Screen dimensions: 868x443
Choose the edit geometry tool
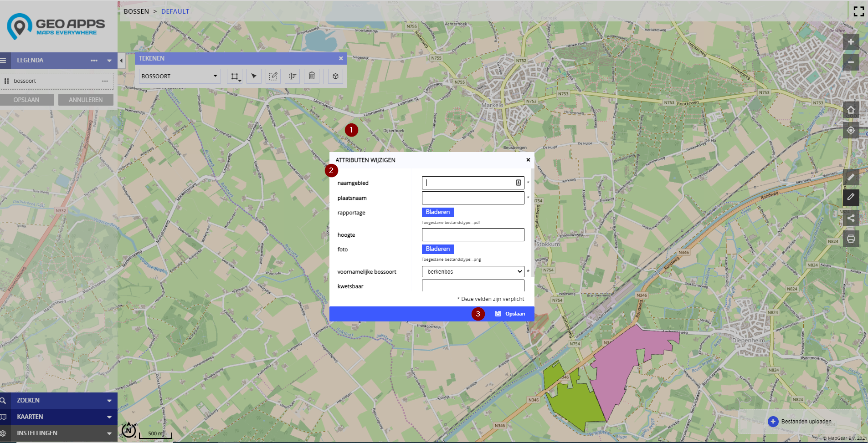point(273,76)
